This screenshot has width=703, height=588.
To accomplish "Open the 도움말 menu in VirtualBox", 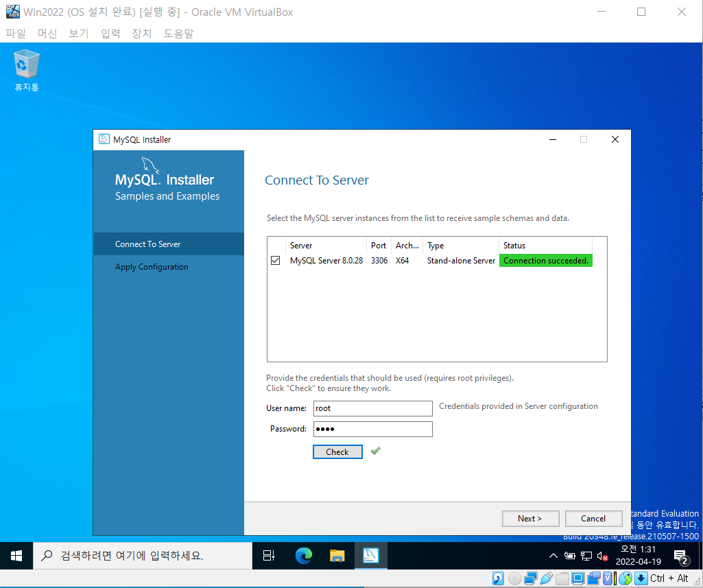I will 178,33.
